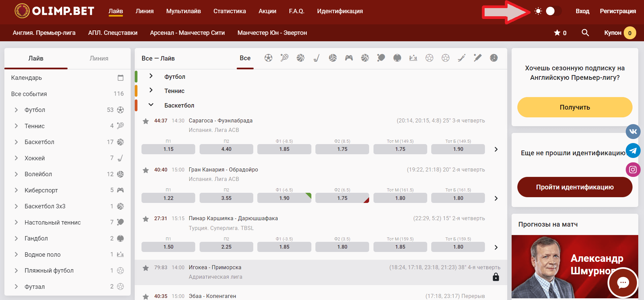This screenshot has width=644, height=300.
Task: Open Александр Шмурнов prediction banner
Action: (x=575, y=267)
